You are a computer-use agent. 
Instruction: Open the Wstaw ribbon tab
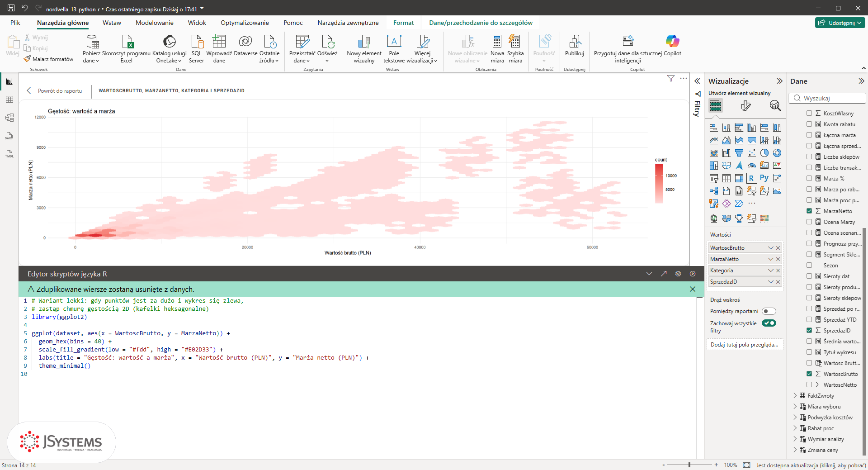[x=112, y=23]
